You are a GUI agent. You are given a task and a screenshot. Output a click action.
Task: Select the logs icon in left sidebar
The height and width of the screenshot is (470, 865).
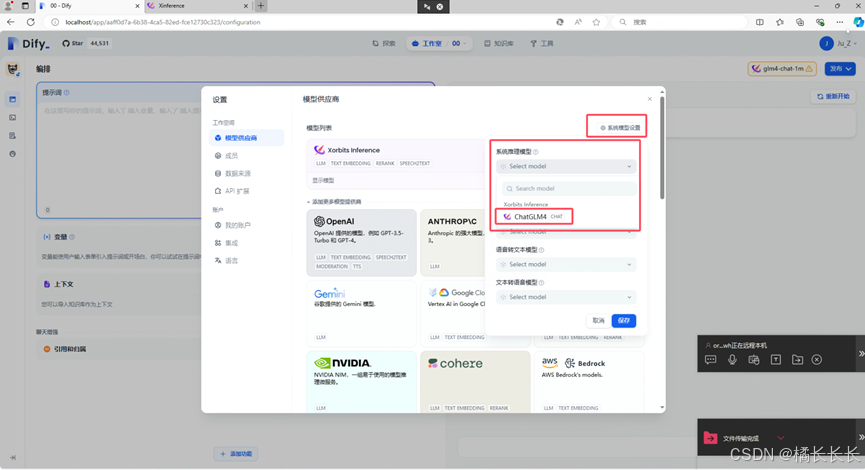(x=13, y=136)
